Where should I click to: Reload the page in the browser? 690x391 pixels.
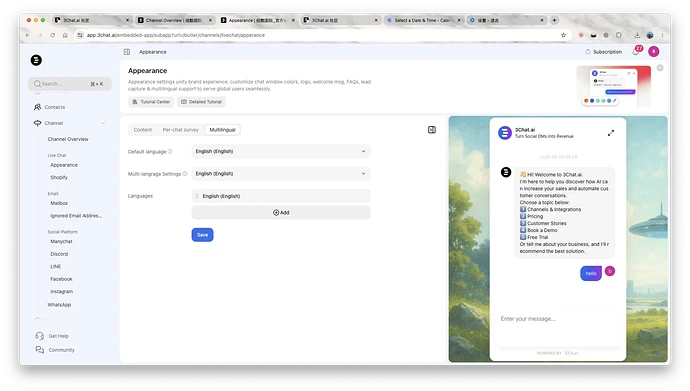click(52, 35)
